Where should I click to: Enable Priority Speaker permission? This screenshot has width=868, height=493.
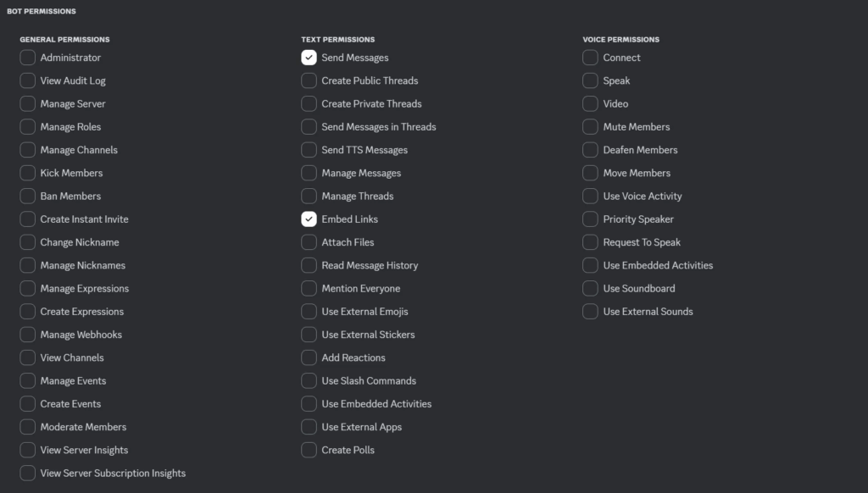tap(590, 219)
